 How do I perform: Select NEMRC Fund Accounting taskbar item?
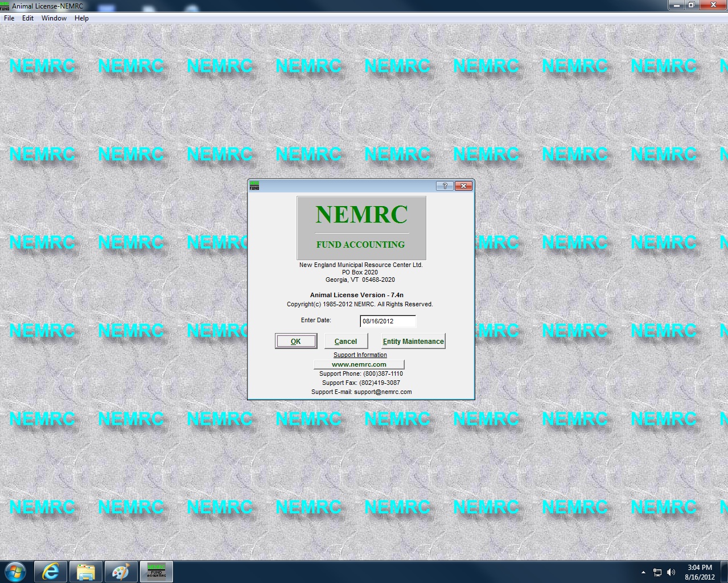pyautogui.click(x=156, y=572)
